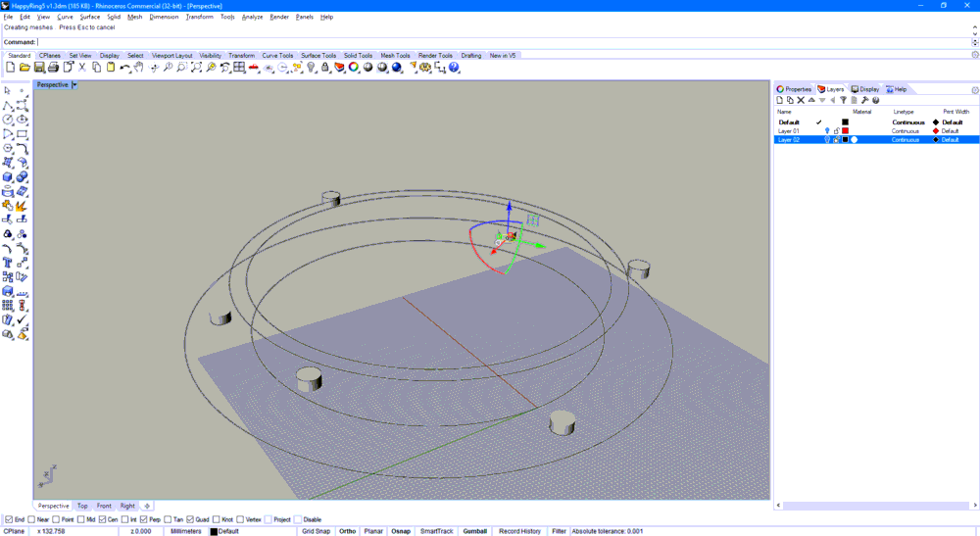Image resolution: width=980 pixels, height=536 pixels.
Task: Select the Text object tool in sidebar
Action: point(8,263)
